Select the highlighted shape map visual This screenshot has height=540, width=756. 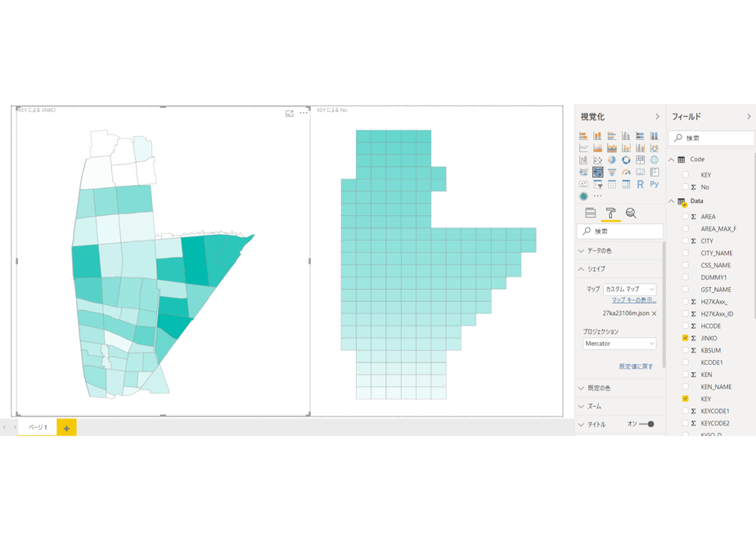point(597,172)
